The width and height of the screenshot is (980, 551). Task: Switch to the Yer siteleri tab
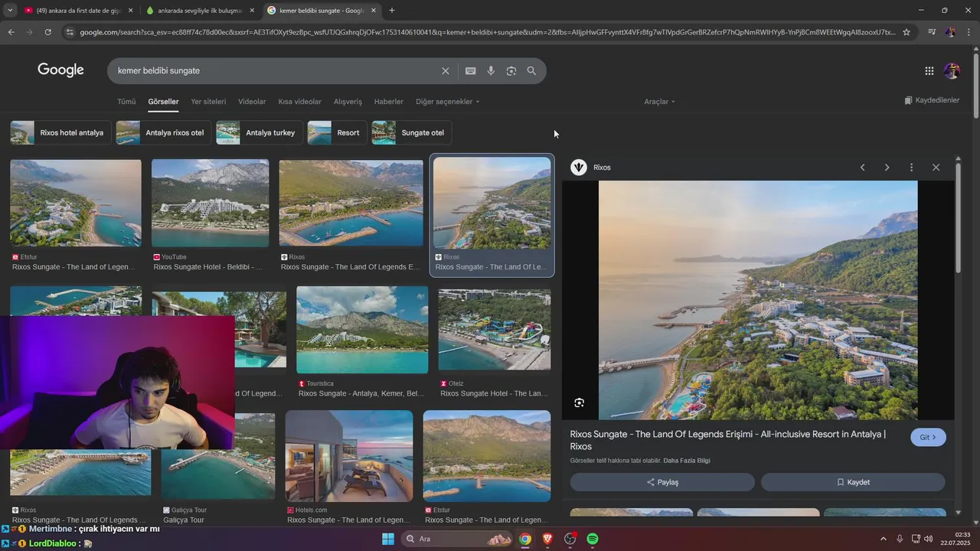coord(208,102)
